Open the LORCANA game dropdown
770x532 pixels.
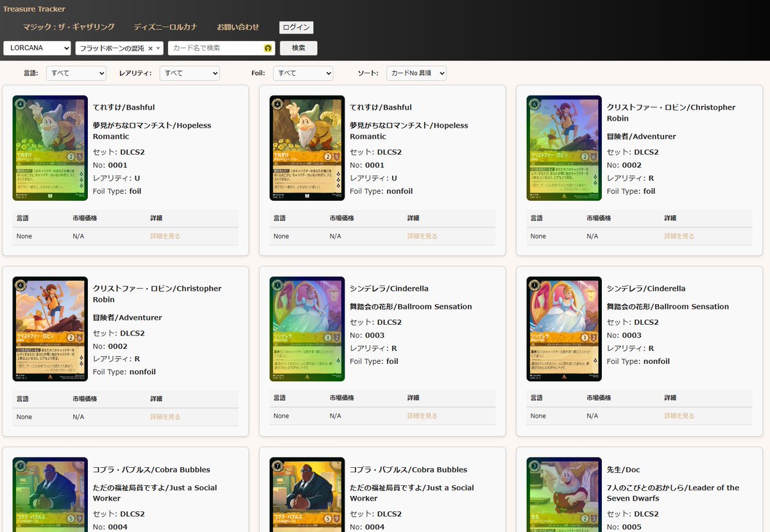(x=37, y=48)
